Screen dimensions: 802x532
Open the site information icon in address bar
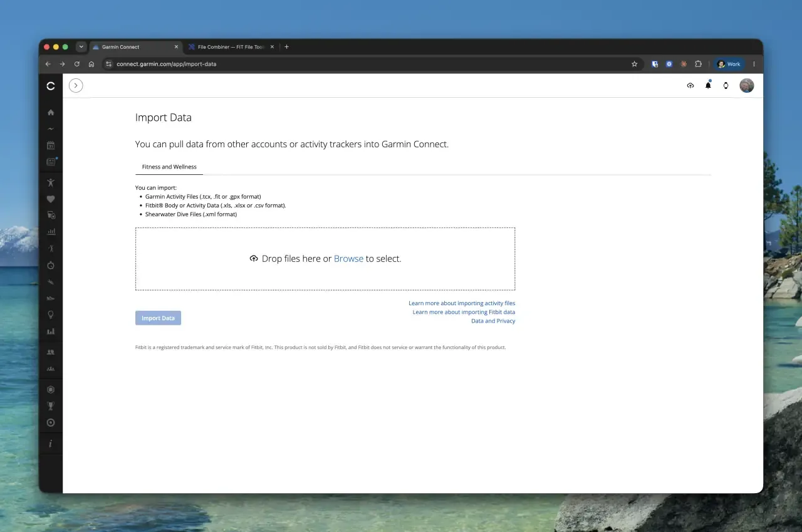point(108,64)
